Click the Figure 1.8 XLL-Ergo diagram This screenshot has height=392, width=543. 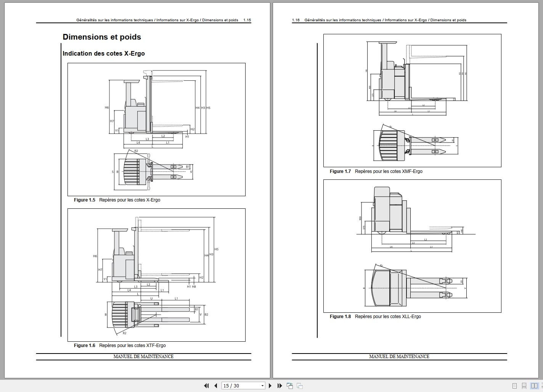coord(412,246)
